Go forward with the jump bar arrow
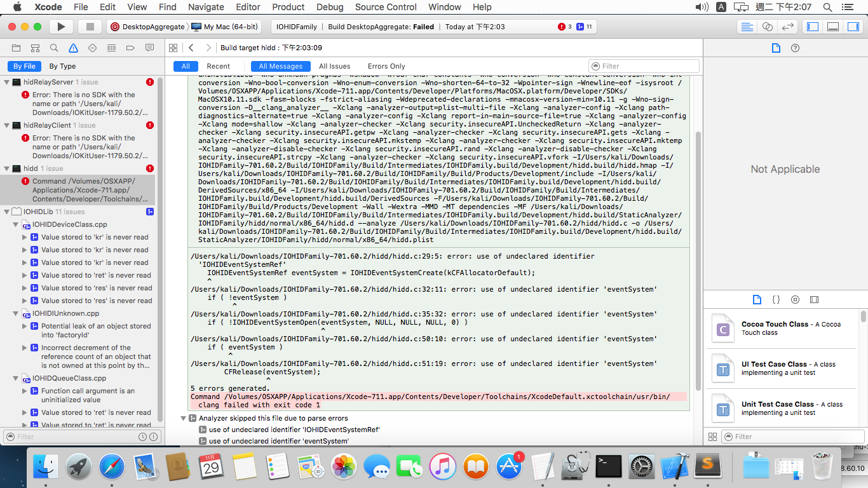Image resolution: width=868 pixels, height=488 pixels. 208,48
